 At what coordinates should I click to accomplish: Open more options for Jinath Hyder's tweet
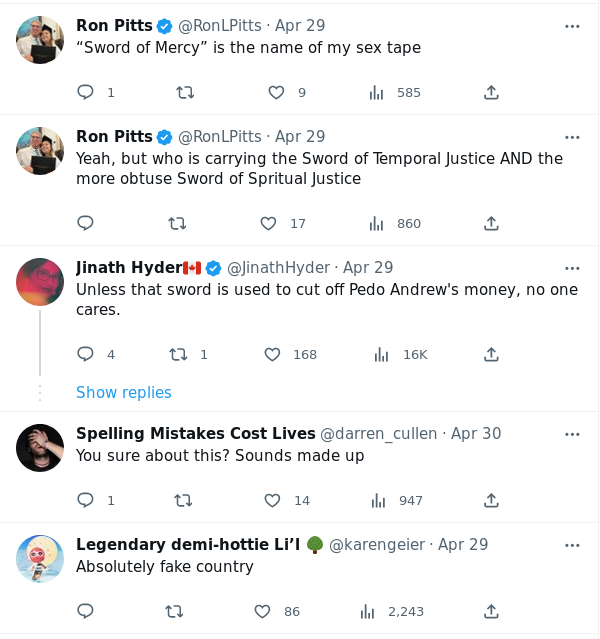point(572,268)
